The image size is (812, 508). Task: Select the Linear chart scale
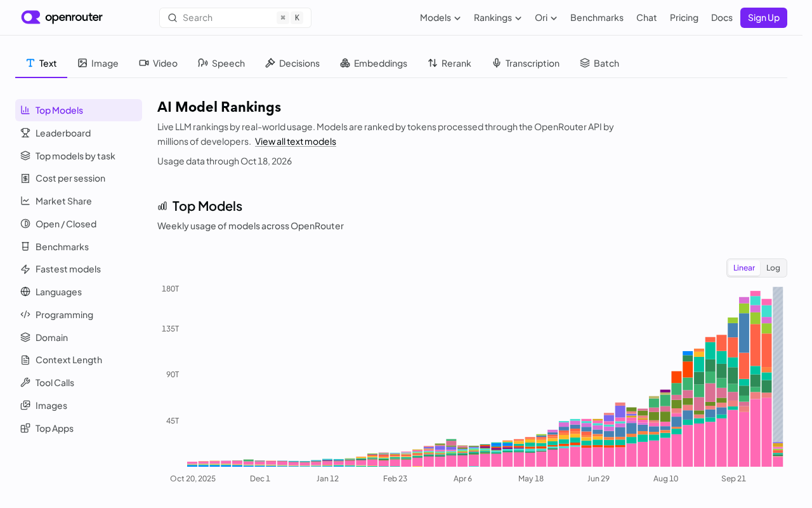[744, 268]
